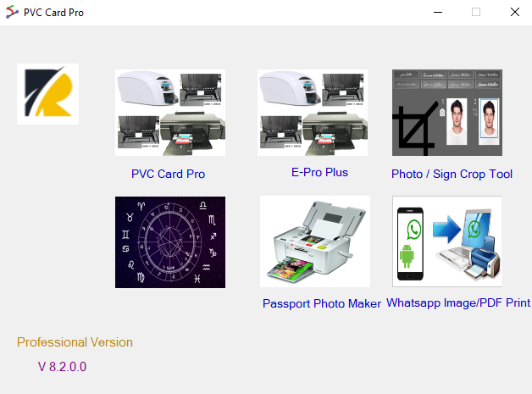Click the disabled maximize window button
Screen dimensions: 532x394
476,12
